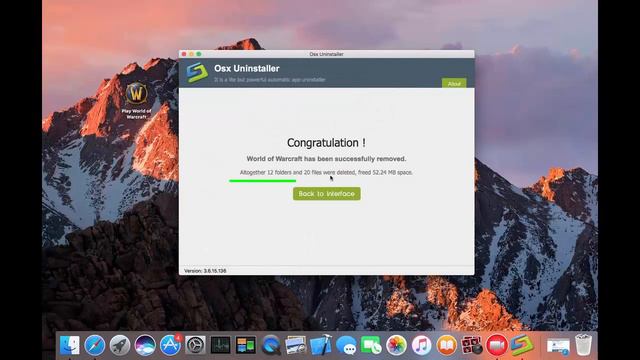Open the About button in header
The height and width of the screenshot is (360, 640).
[x=454, y=83]
